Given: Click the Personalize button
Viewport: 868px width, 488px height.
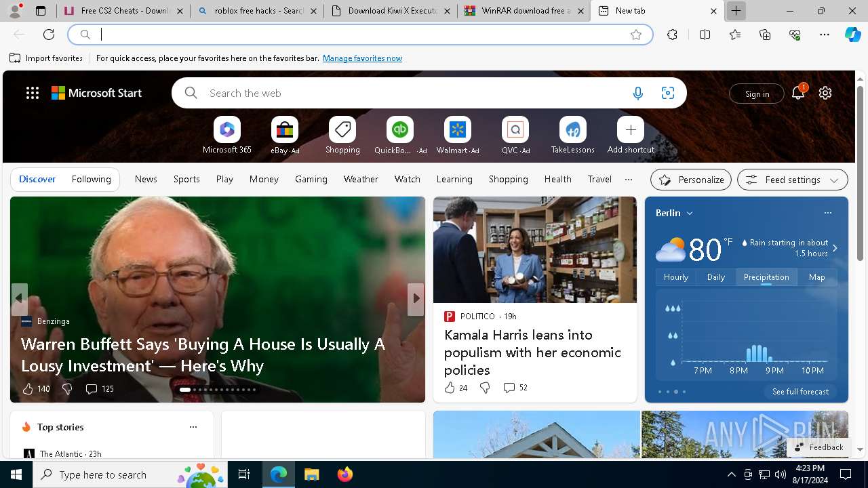Looking at the screenshot, I should 691,180.
